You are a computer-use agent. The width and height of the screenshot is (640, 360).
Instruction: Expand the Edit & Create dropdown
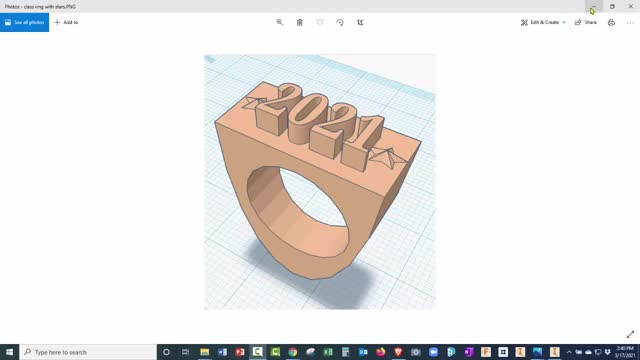[543, 22]
